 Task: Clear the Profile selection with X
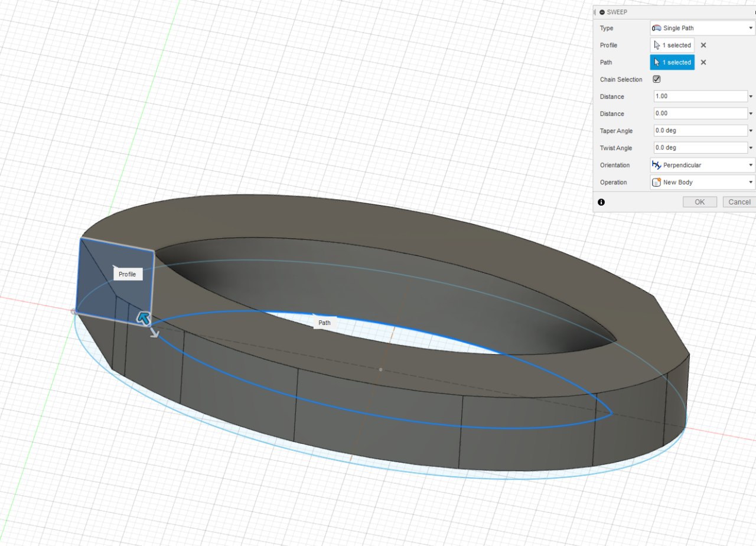pos(703,45)
